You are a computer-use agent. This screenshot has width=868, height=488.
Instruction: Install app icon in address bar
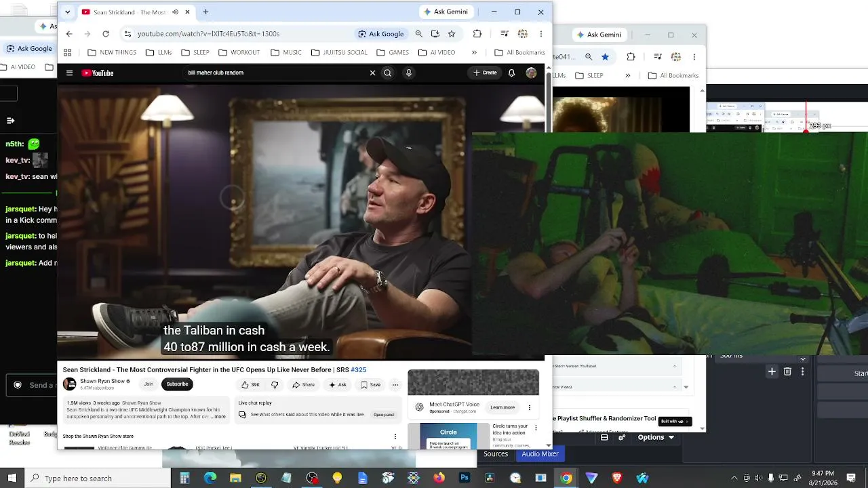pos(435,33)
